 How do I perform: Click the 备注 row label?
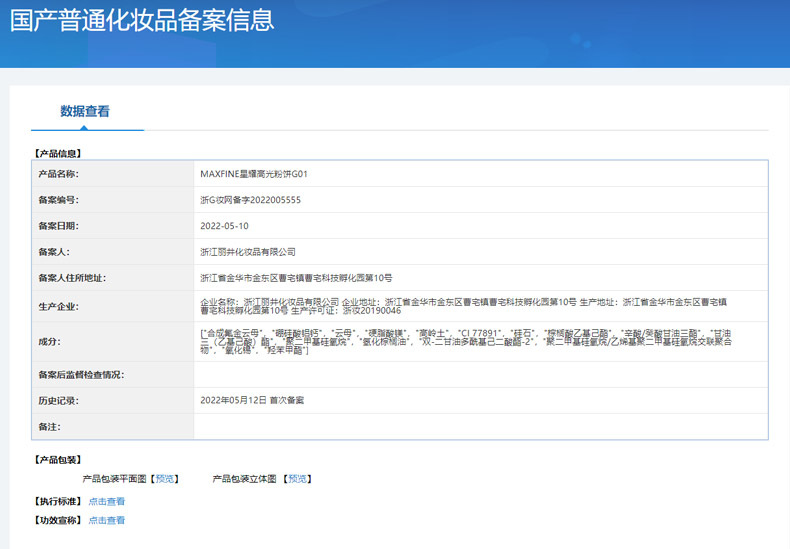pyautogui.click(x=49, y=427)
